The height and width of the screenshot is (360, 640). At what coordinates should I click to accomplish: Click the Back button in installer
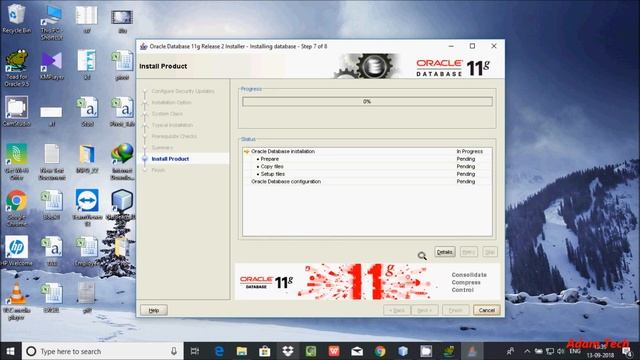397,310
